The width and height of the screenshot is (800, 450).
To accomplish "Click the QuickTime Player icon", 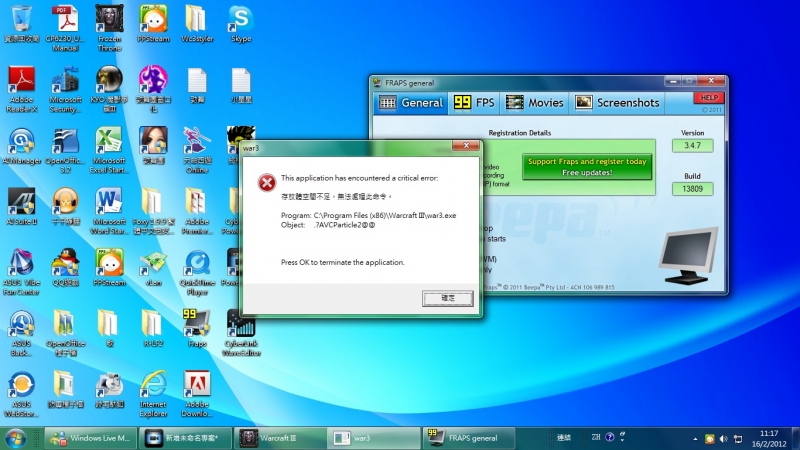I will 197,272.
